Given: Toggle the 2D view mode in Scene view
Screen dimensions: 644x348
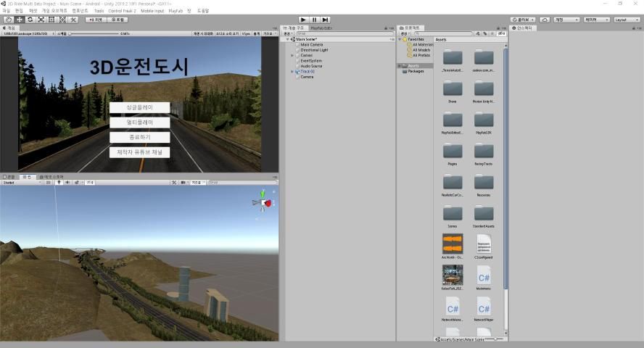Looking at the screenshot, I should point(49,183).
